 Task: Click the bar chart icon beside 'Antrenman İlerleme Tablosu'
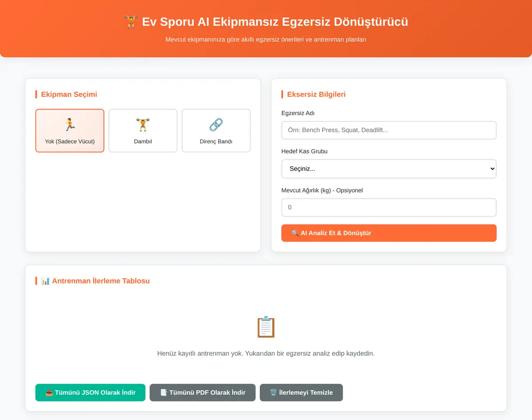(46, 281)
